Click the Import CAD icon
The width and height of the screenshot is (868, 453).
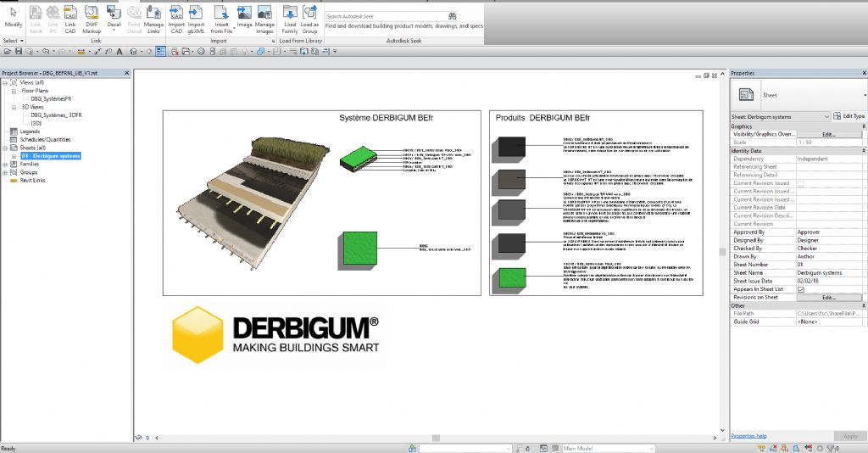click(x=176, y=18)
